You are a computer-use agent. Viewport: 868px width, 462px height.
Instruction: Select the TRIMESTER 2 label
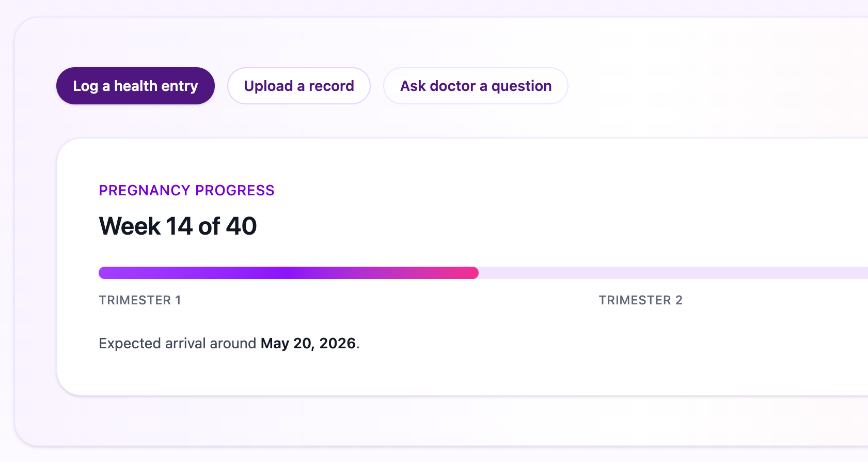click(x=640, y=300)
